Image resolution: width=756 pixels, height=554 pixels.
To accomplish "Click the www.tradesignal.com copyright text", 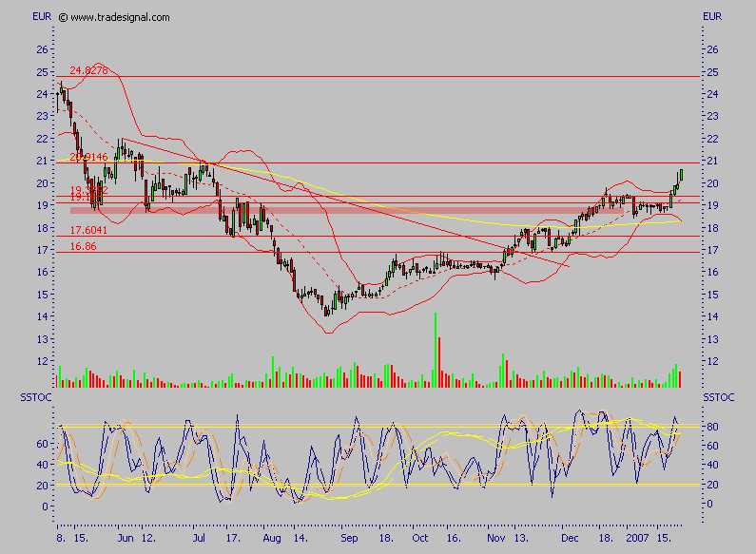I will [114, 17].
